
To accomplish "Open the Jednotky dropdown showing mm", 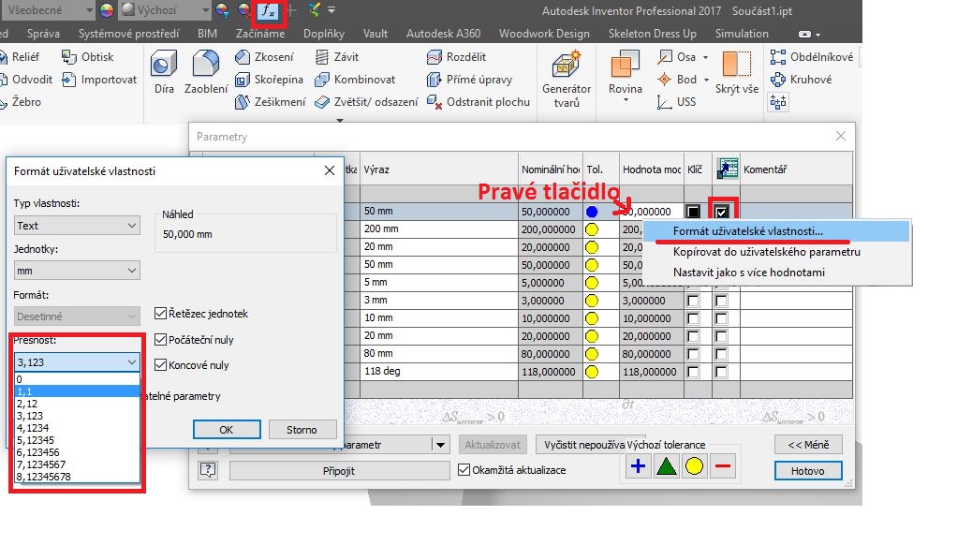I will [77, 271].
